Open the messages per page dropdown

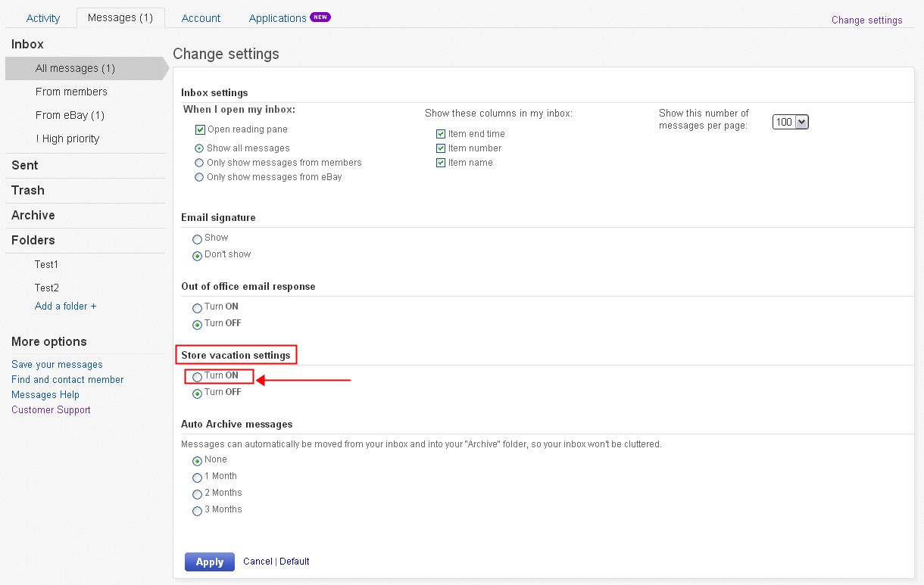pyautogui.click(x=790, y=122)
